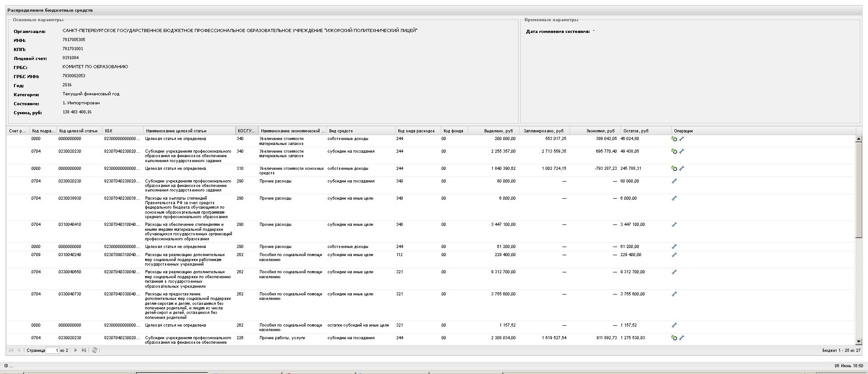Image resolution: width=868 pixels, height=374 pixels.
Task: Click wrench icon in the 3 755 600,00 row
Action: (674, 294)
